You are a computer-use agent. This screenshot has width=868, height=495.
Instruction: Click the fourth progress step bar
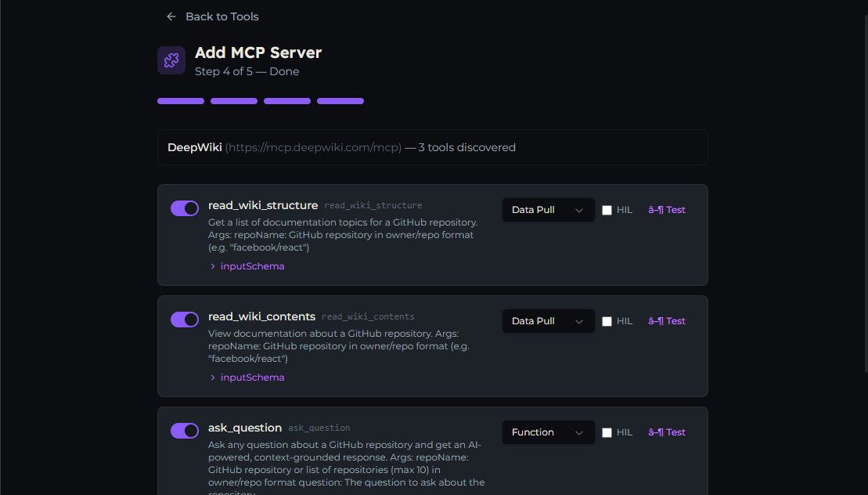point(340,101)
